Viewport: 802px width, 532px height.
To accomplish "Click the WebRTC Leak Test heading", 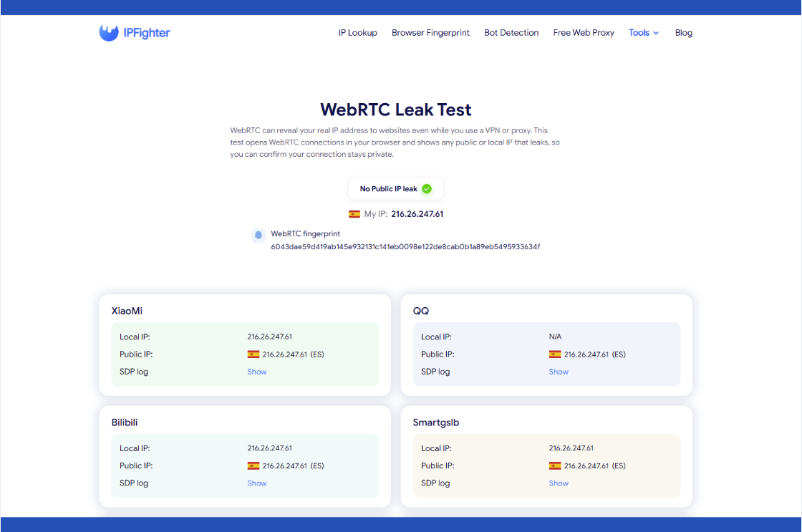I will tap(396, 110).
